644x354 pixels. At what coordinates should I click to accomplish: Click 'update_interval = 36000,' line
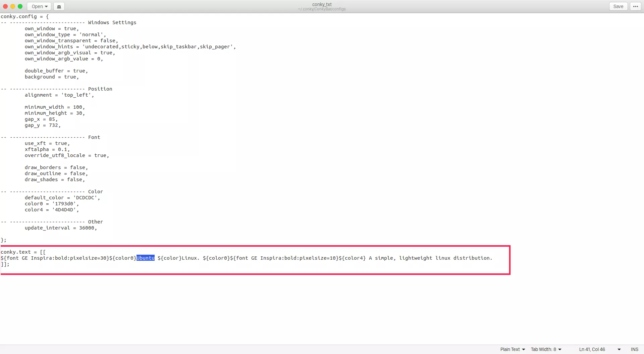tap(61, 228)
